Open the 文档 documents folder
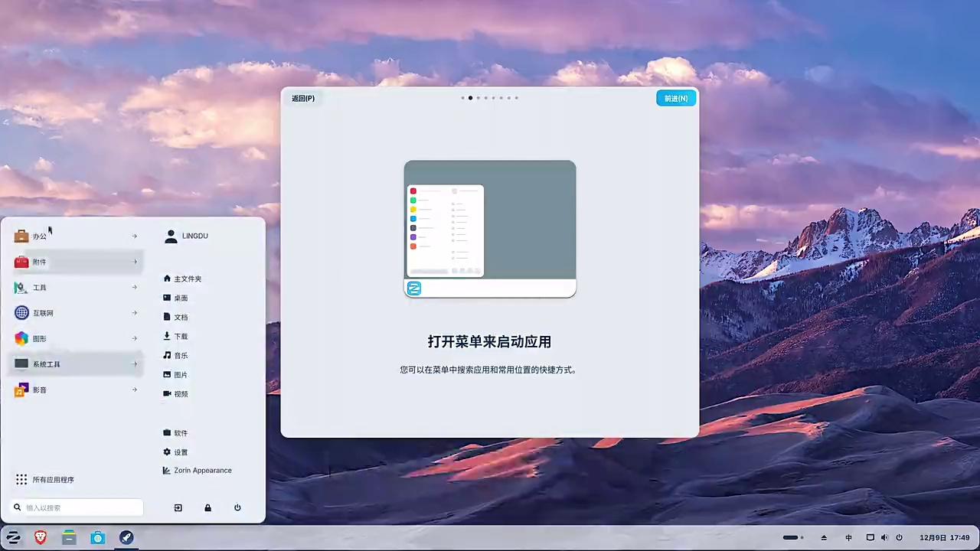This screenshot has width=980, height=551. tap(176, 317)
